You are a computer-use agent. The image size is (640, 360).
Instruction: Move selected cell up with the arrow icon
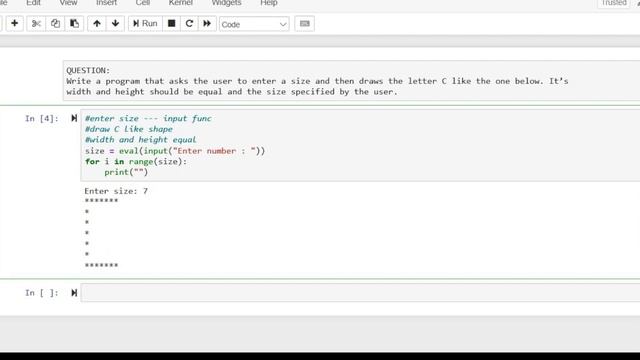click(x=97, y=24)
